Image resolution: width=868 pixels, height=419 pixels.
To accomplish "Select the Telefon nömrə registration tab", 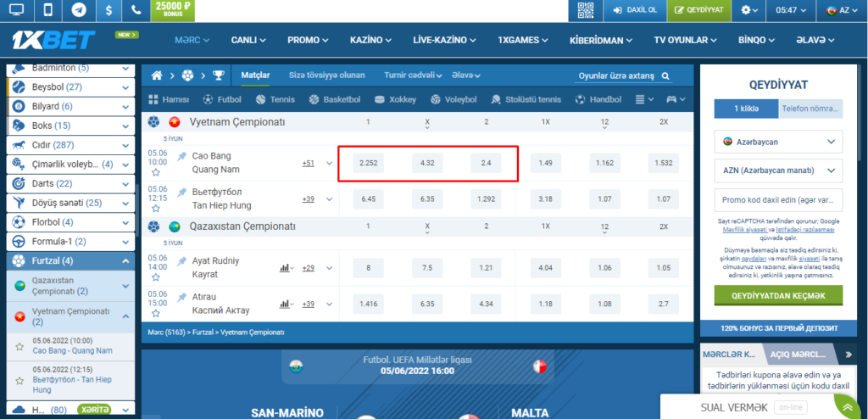I will coord(811,109).
